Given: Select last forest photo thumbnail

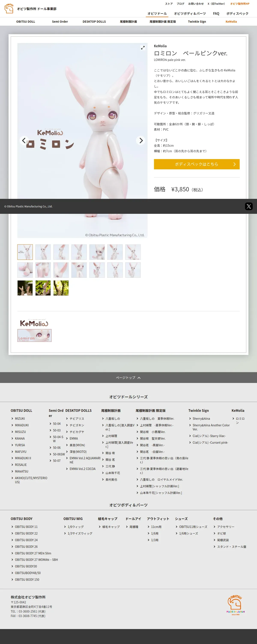Looking at the screenshot, I should pyautogui.click(x=61, y=288).
